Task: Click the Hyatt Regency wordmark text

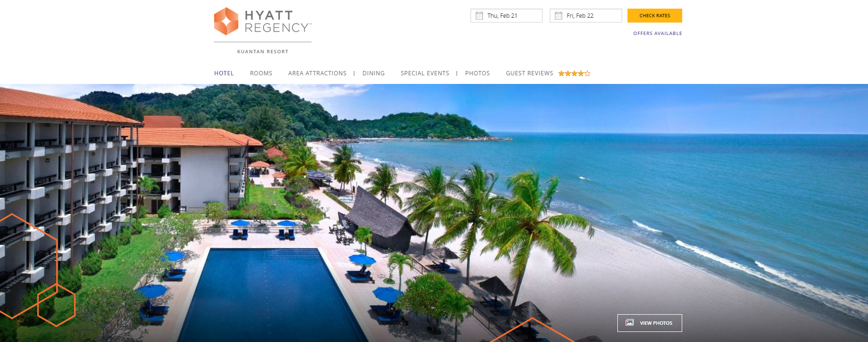Action: click(x=278, y=22)
